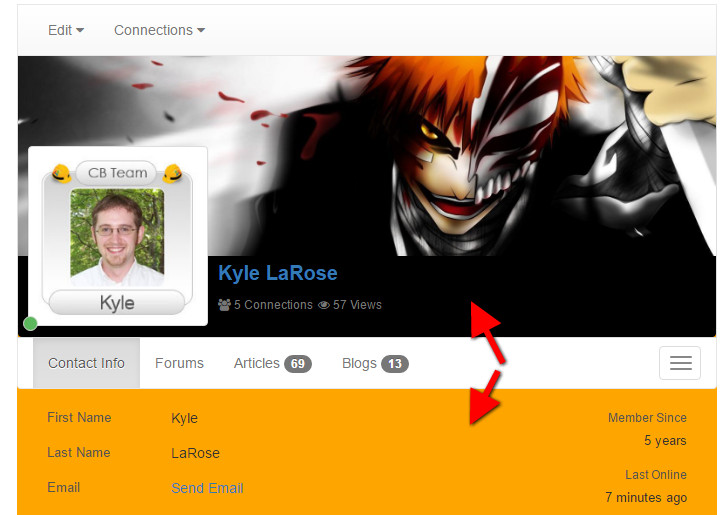The image size is (727, 515).
Task: Click the left hard hat icon
Action: tap(61, 173)
